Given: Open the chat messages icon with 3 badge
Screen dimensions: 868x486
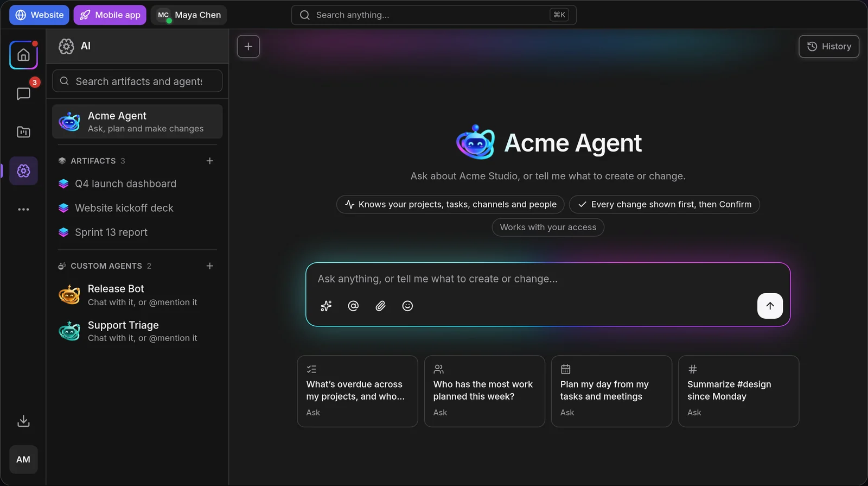Looking at the screenshot, I should pyautogui.click(x=23, y=94).
